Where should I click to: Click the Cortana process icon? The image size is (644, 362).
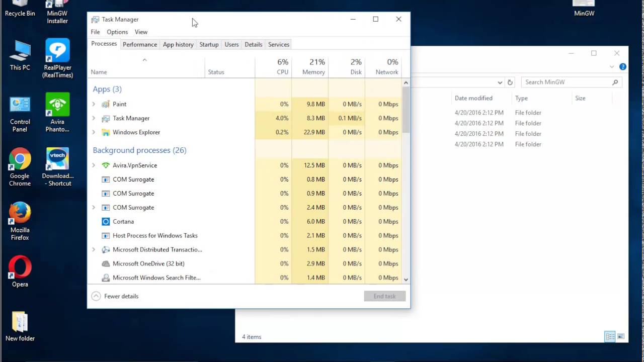(106, 222)
